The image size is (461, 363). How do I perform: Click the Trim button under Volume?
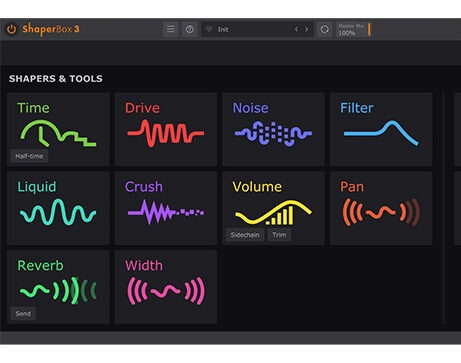click(x=279, y=235)
